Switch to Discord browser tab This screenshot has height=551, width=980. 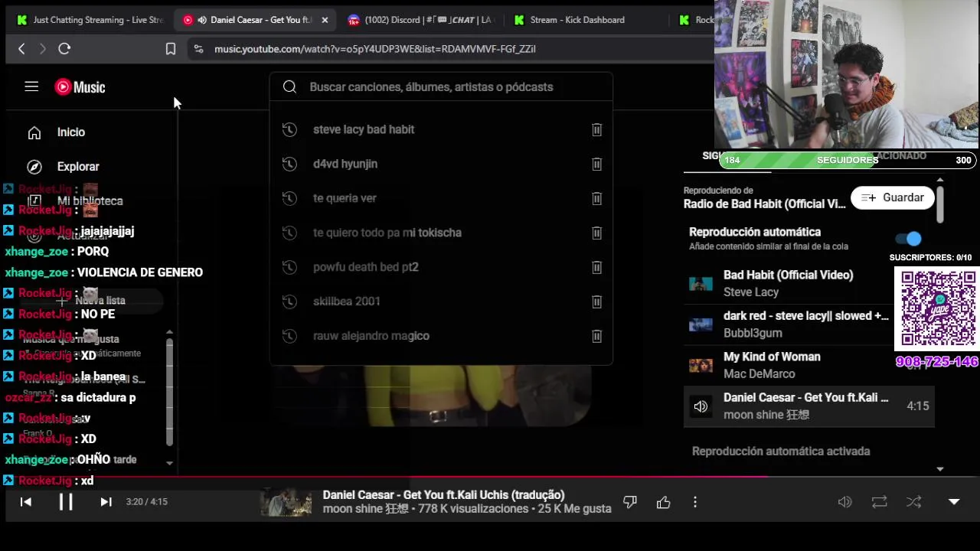(420, 20)
